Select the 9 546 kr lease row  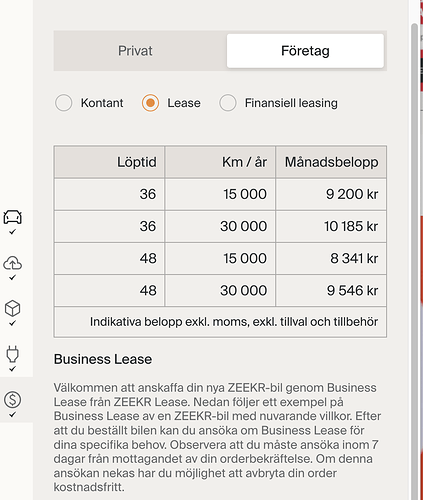pos(220,290)
